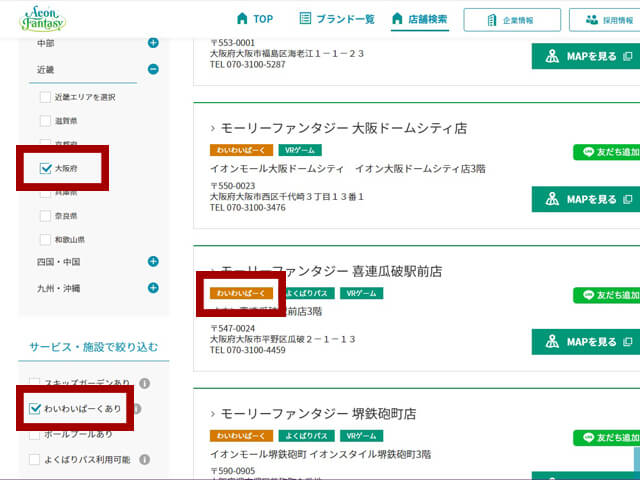Uncheck わいわいぱーくあり filter

(35, 408)
